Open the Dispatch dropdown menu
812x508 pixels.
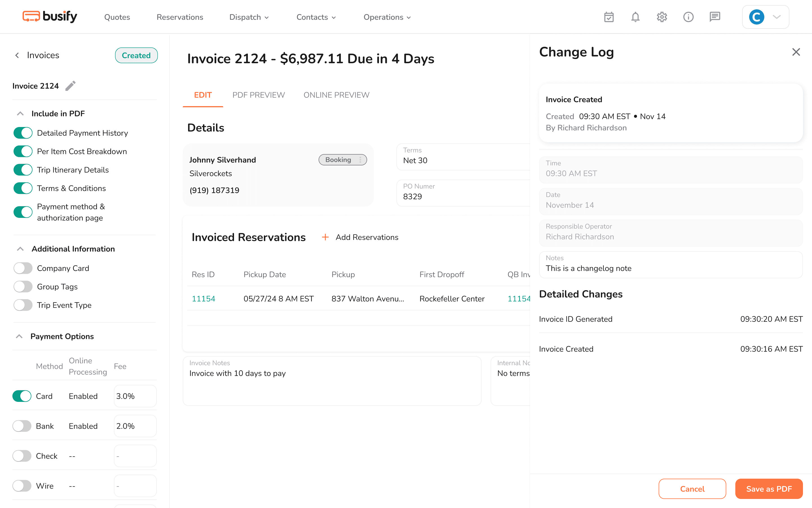tap(249, 17)
